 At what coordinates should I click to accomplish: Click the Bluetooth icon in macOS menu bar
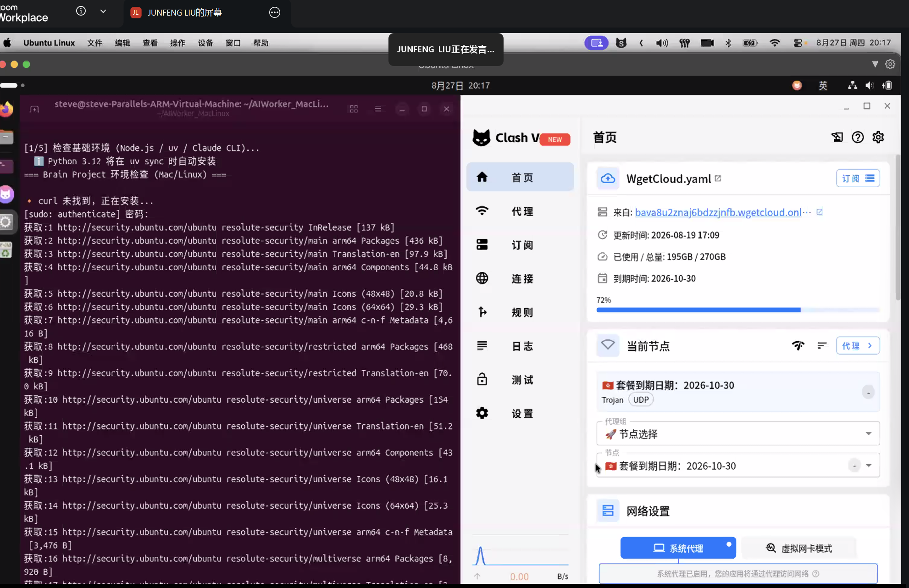[x=728, y=43]
